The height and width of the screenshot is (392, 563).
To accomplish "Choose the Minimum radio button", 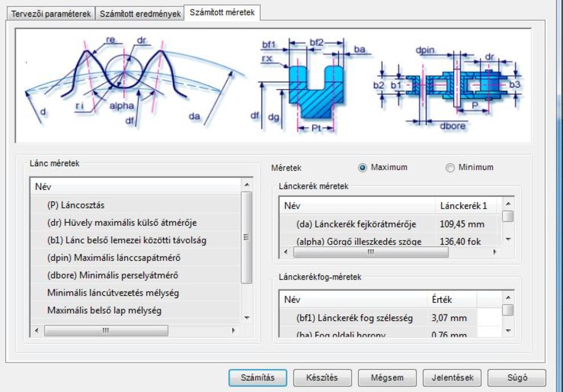I will [450, 168].
